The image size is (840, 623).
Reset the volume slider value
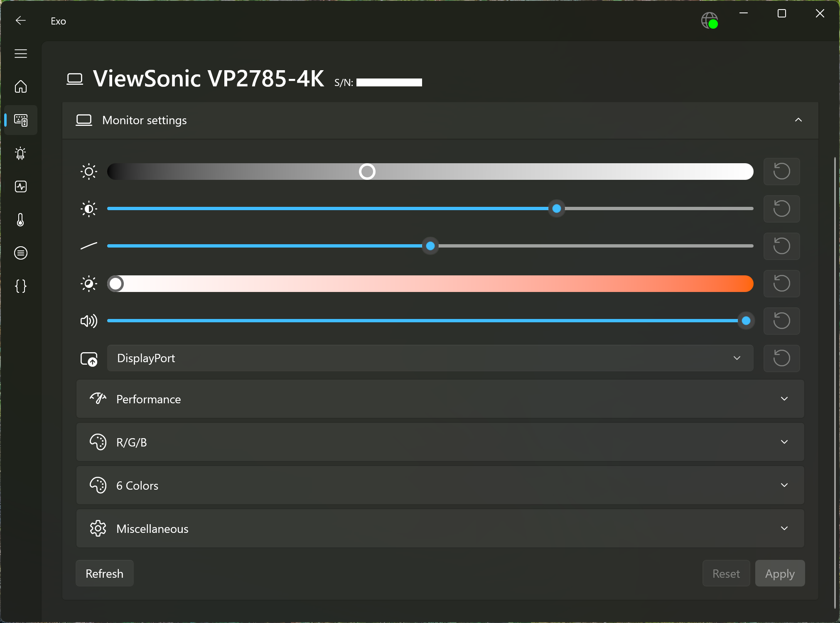(781, 321)
